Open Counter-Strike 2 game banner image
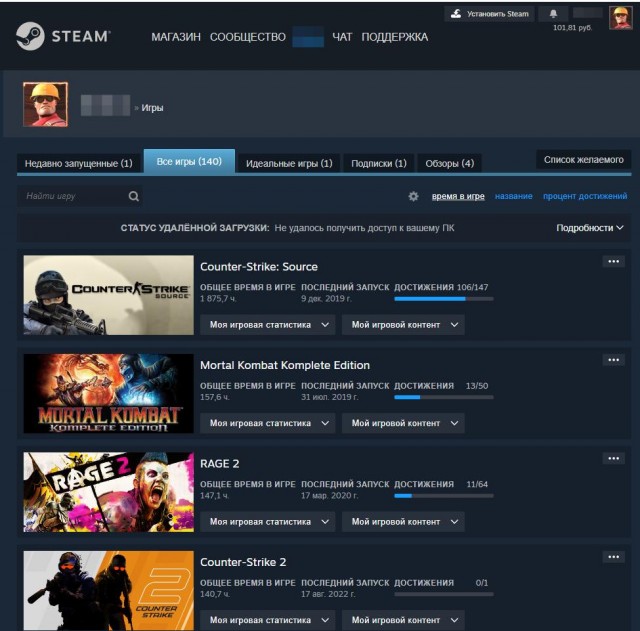 coord(109,590)
